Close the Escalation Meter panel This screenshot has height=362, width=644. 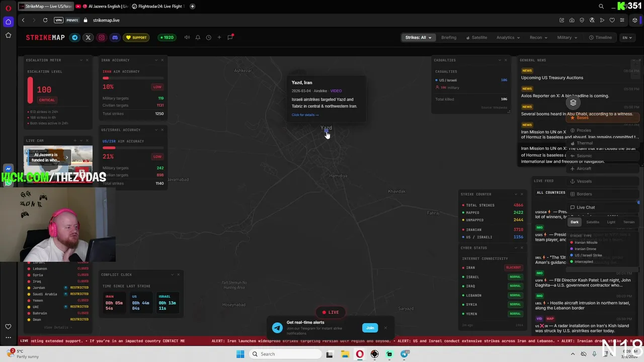coord(87,60)
